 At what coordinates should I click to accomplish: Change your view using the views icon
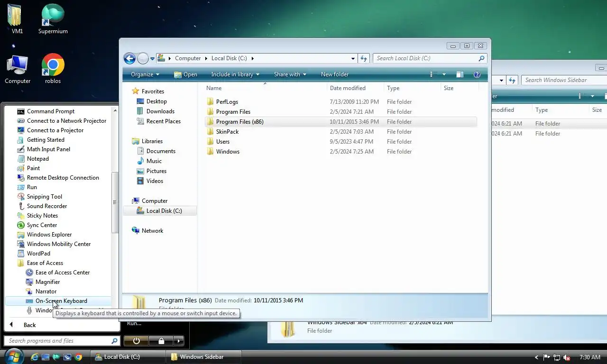click(x=431, y=74)
